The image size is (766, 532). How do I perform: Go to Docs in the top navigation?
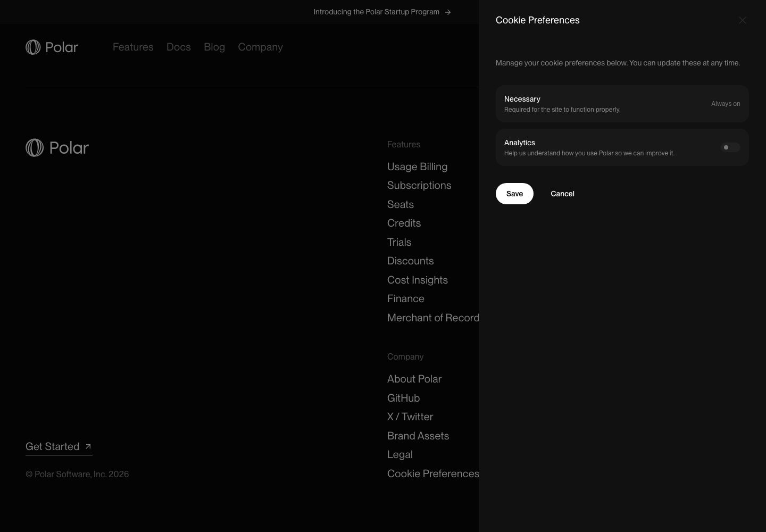point(179,47)
